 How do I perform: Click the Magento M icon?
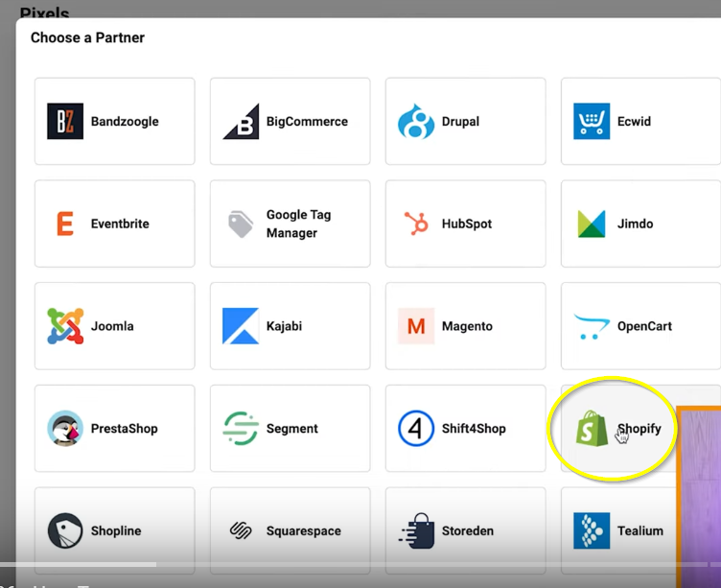416,326
